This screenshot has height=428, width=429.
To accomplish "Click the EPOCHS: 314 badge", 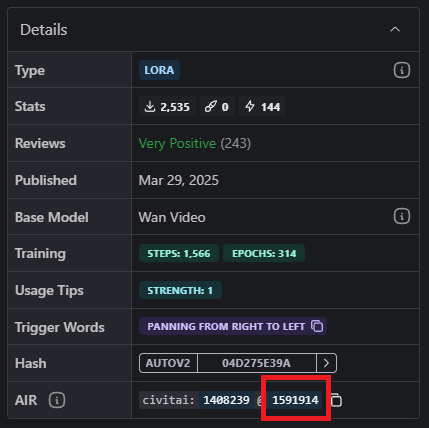I will coord(264,253).
